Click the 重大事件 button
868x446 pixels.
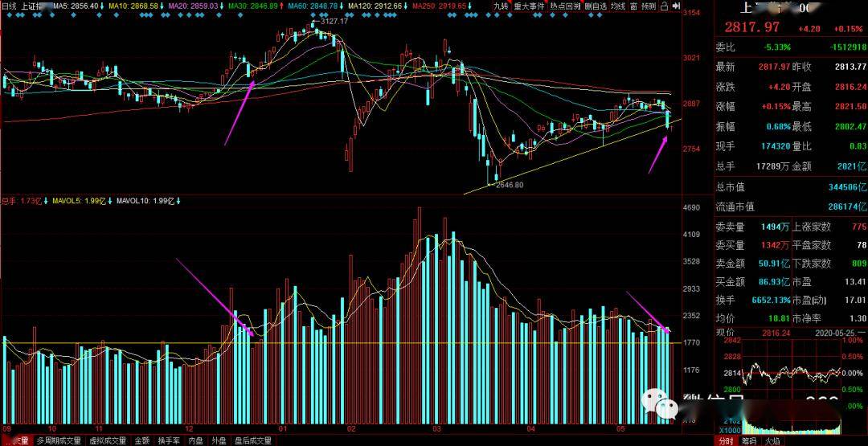click(529, 6)
